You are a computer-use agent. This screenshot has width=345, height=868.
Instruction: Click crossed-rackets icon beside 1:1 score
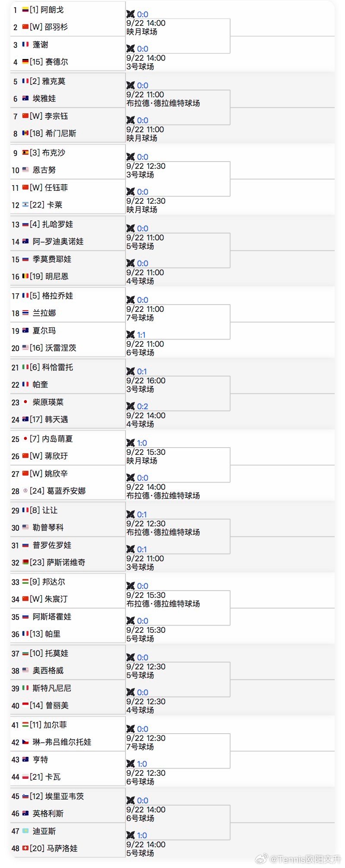tap(131, 335)
